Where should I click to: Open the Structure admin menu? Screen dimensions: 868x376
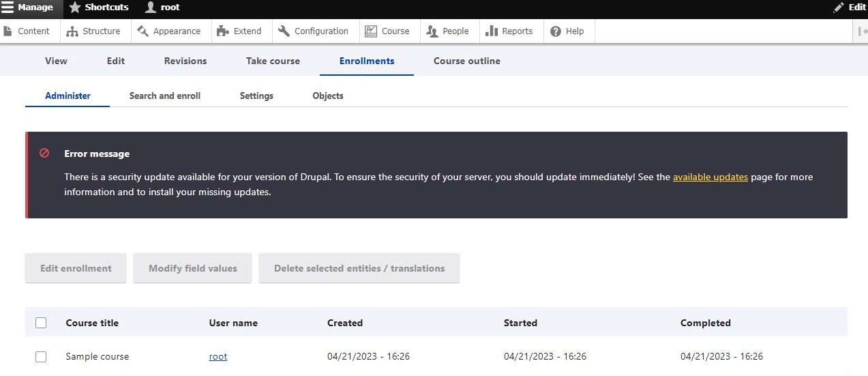click(x=93, y=31)
